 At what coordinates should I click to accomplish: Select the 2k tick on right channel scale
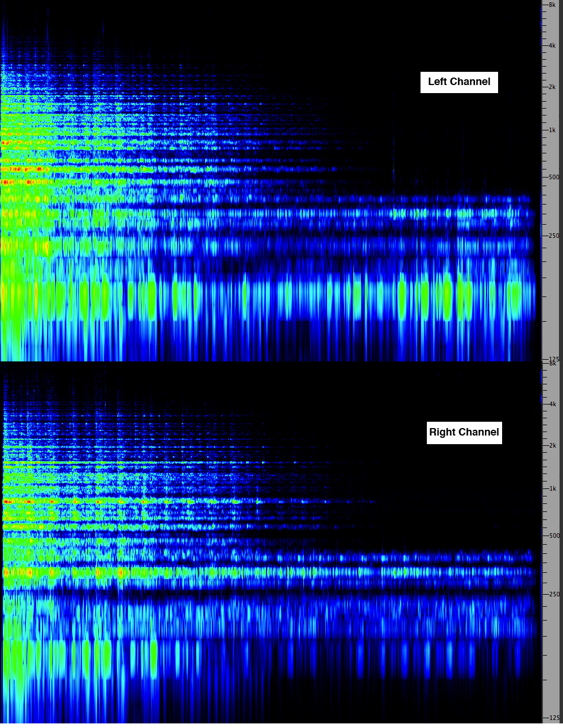click(552, 445)
